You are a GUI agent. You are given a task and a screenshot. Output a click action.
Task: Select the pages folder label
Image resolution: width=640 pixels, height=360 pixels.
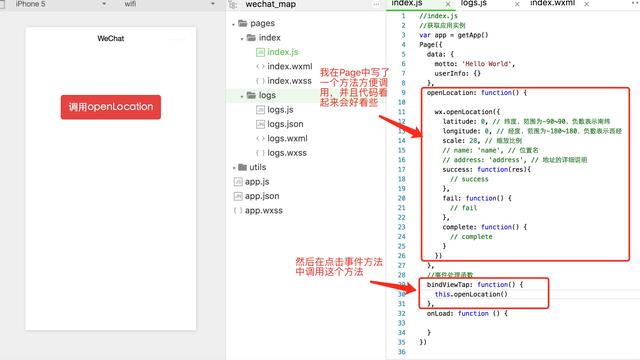[262, 23]
